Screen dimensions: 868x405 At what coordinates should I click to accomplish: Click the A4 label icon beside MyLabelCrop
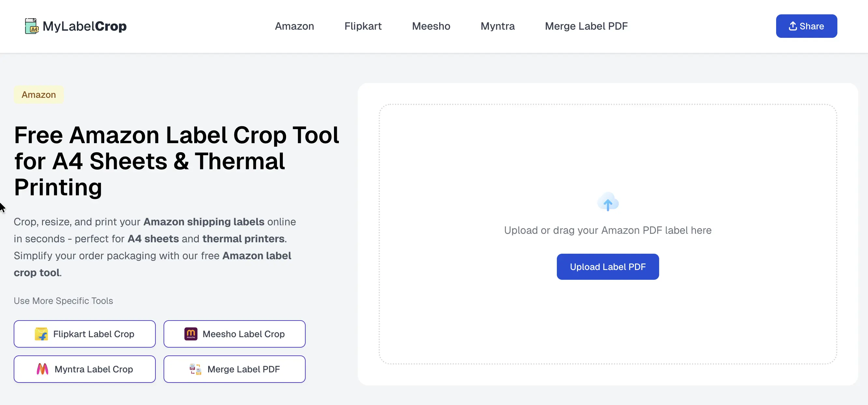(x=31, y=26)
